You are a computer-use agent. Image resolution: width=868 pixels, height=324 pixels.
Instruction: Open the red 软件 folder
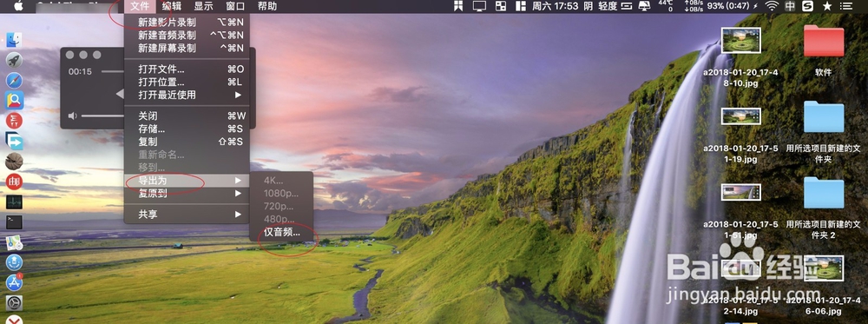tap(823, 41)
